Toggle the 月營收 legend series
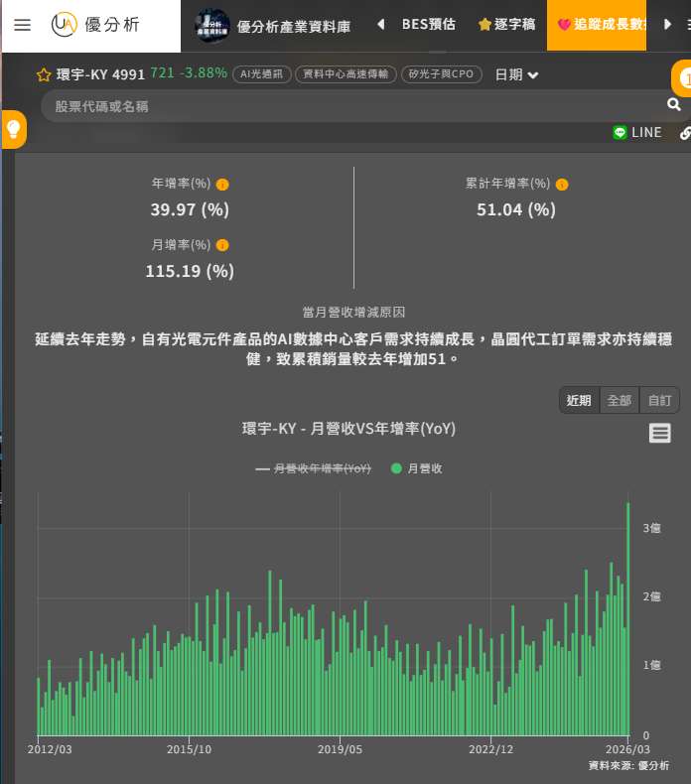The height and width of the screenshot is (784, 691). 417,468
